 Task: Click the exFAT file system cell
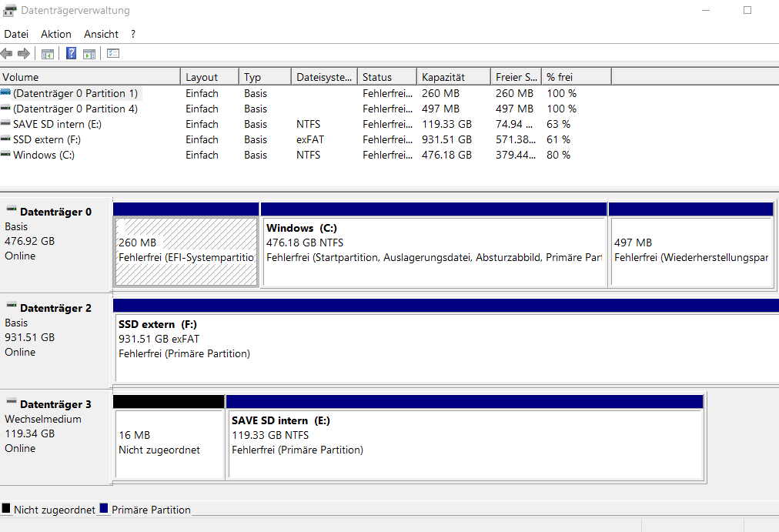coord(310,139)
